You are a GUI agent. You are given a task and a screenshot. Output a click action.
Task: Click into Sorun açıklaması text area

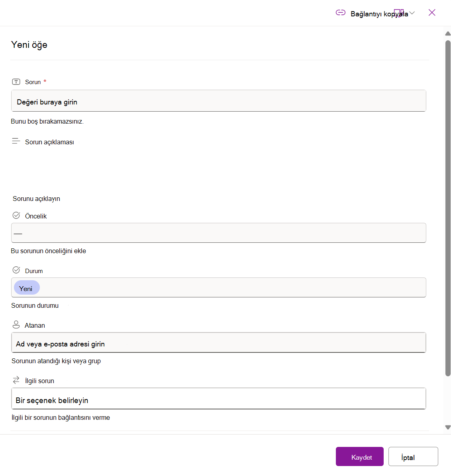pyautogui.click(x=218, y=170)
